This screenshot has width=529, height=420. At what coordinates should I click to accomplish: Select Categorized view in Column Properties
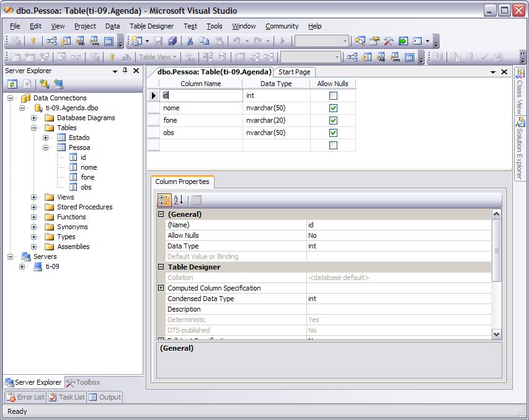tap(164, 199)
